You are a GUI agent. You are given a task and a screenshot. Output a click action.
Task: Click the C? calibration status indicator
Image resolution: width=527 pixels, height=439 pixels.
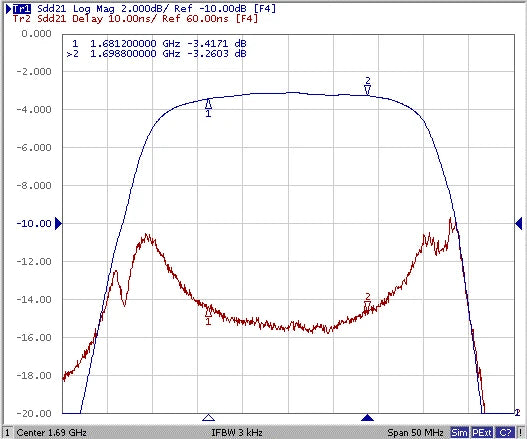(x=505, y=432)
